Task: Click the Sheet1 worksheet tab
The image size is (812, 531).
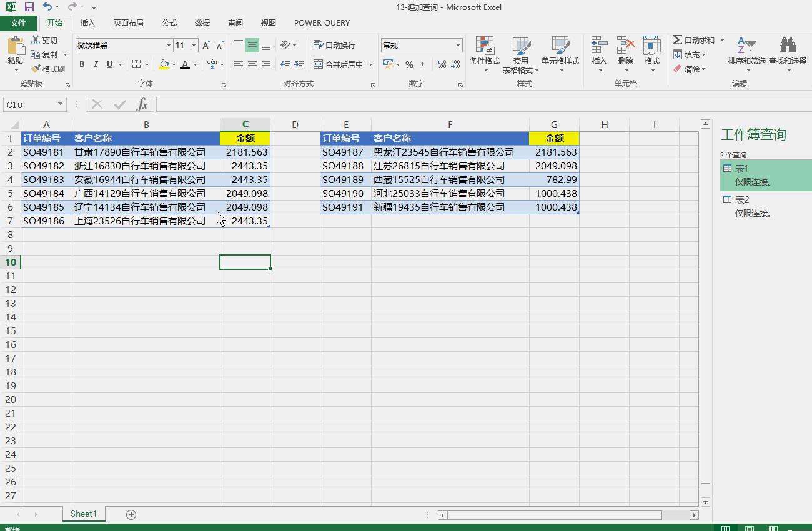Action: click(84, 514)
